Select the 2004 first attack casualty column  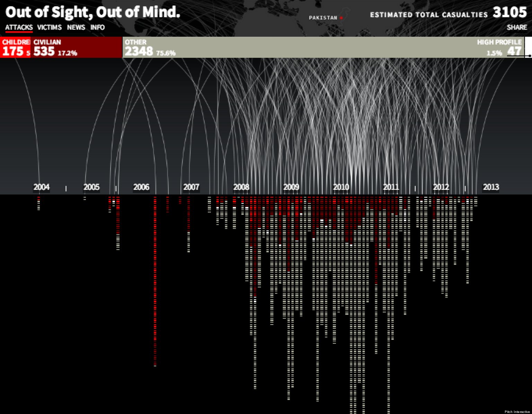38,203
